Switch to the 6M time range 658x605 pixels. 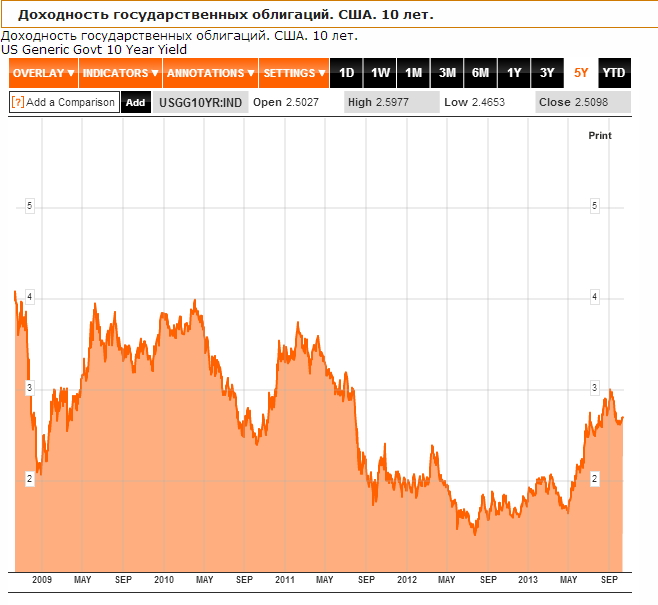point(480,73)
